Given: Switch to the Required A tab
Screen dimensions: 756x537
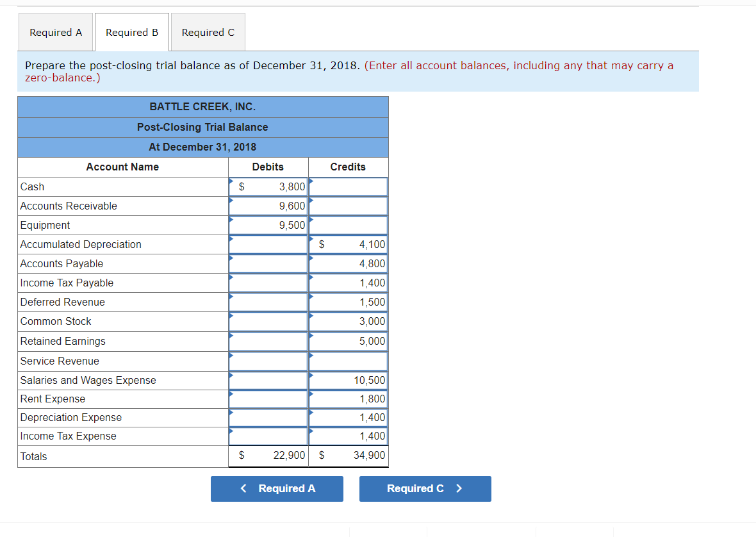Looking at the screenshot, I should coord(56,32).
